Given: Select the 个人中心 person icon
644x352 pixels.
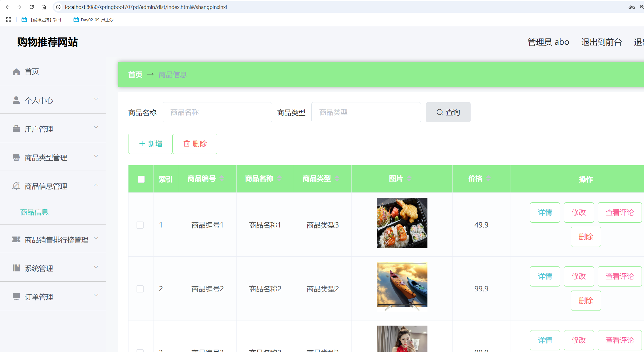Looking at the screenshot, I should point(16,100).
